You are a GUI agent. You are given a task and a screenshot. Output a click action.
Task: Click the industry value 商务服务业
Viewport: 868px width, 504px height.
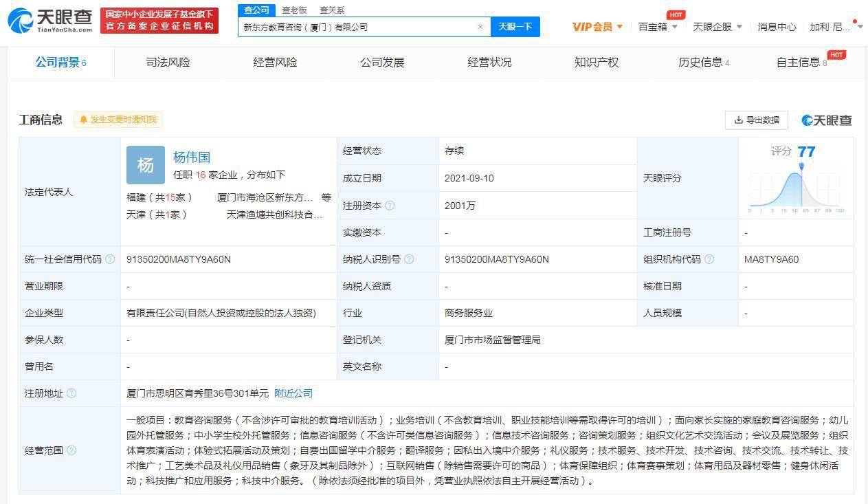click(469, 313)
